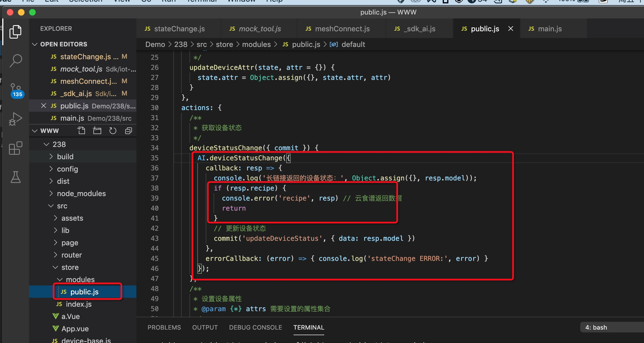
Task: Switch to the stateChange.js tab
Action: coord(179,28)
